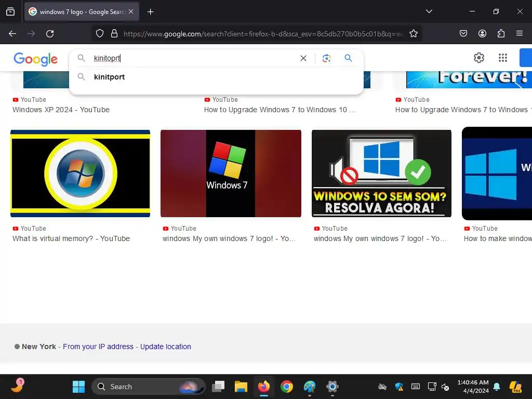Image resolution: width=532 pixels, height=399 pixels.
Task: Open How to make windows result title
Action: [x=498, y=238]
